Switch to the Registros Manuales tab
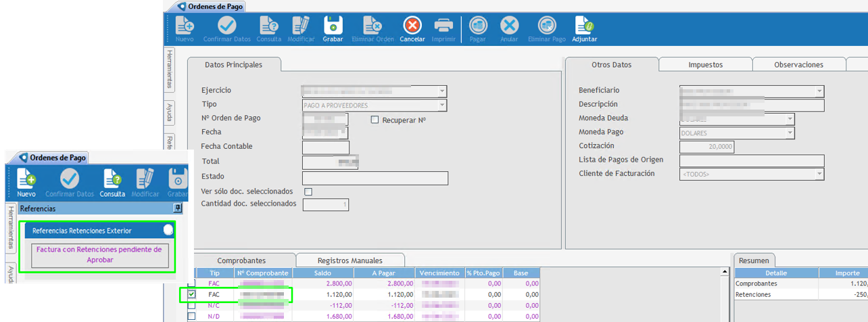The height and width of the screenshot is (322, 868). coord(350,260)
